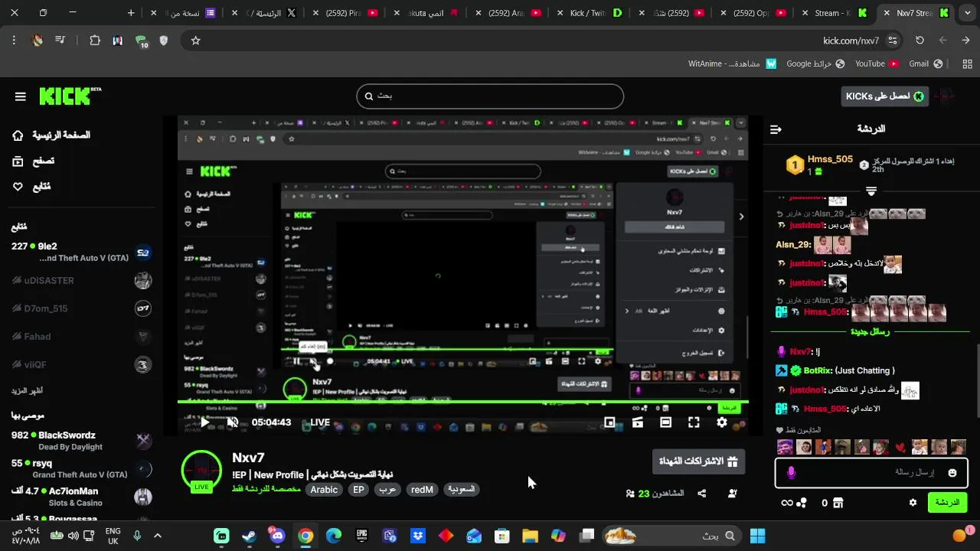The image size is (980, 551).
Task: Open the emoji picker in chat
Action: point(952,473)
